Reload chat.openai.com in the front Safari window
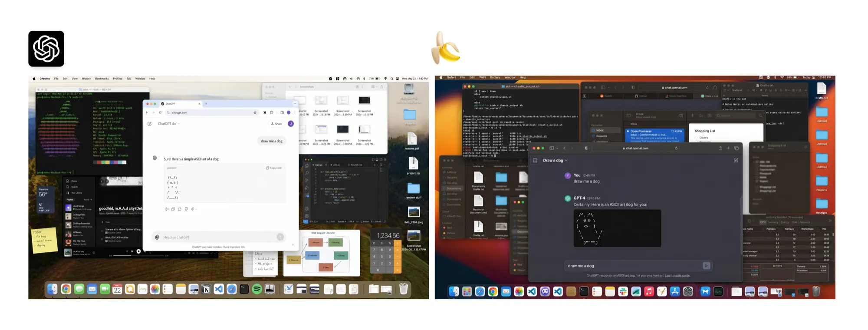 pos(676,148)
